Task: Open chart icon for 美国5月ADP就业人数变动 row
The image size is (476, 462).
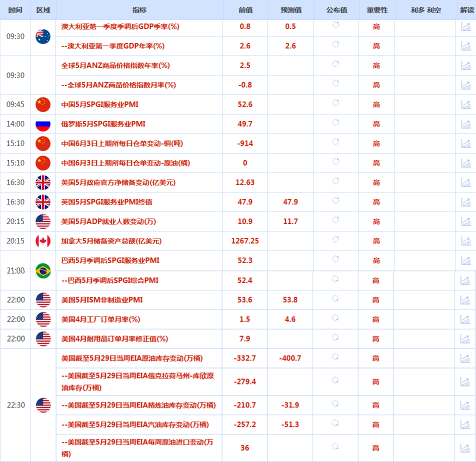Action: pos(466,221)
